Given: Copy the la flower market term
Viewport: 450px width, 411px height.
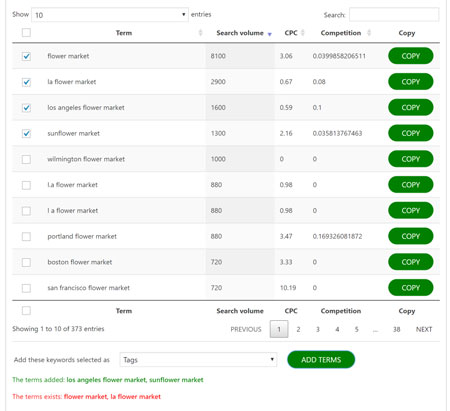Looking at the screenshot, I should pyautogui.click(x=411, y=82).
